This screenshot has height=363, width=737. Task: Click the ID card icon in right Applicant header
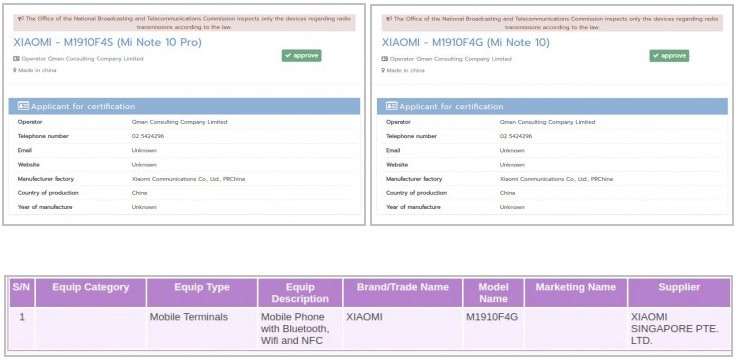tap(392, 106)
